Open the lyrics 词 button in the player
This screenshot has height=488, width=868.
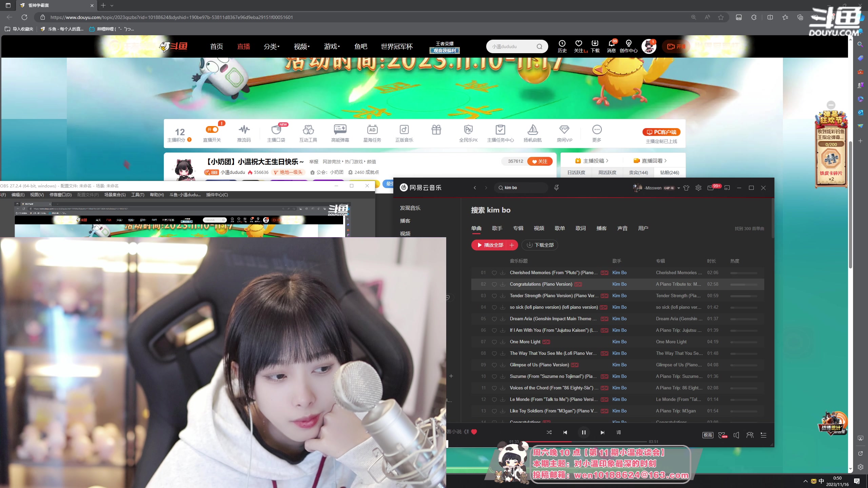[618, 432]
